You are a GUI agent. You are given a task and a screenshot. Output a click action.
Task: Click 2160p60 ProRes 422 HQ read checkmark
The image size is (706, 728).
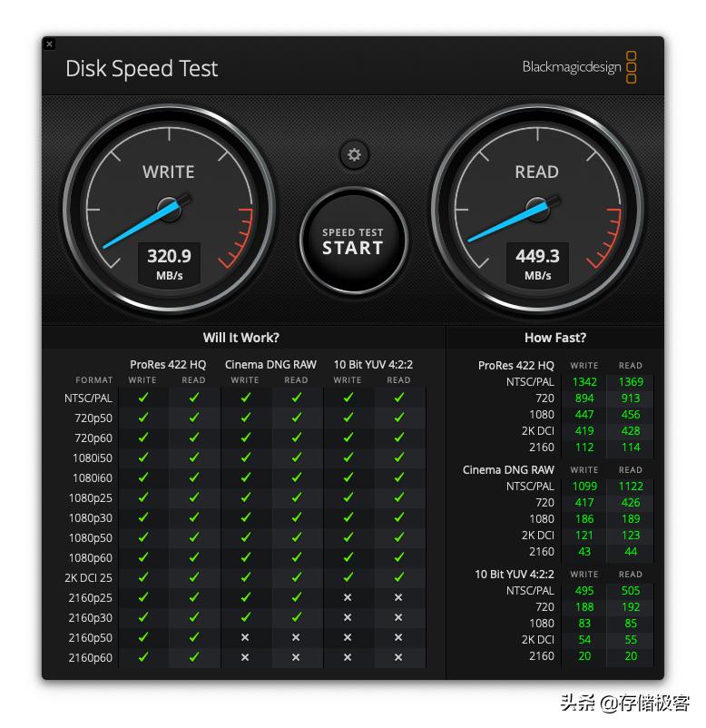(194, 657)
